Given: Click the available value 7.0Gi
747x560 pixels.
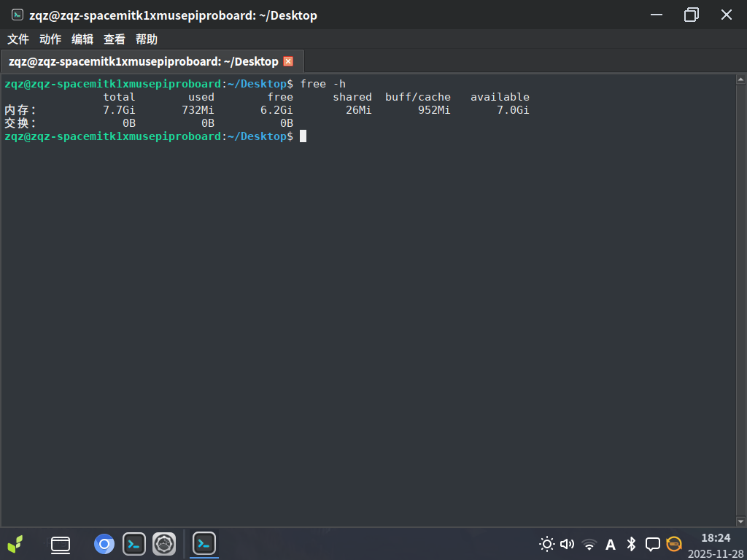Looking at the screenshot, I should click(x=513, y=110).
